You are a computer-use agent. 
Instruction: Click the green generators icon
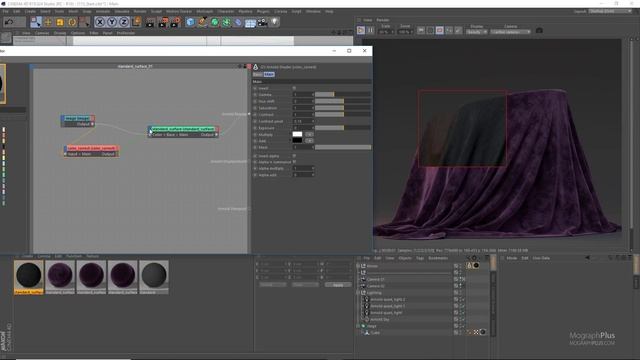(214, 22)
